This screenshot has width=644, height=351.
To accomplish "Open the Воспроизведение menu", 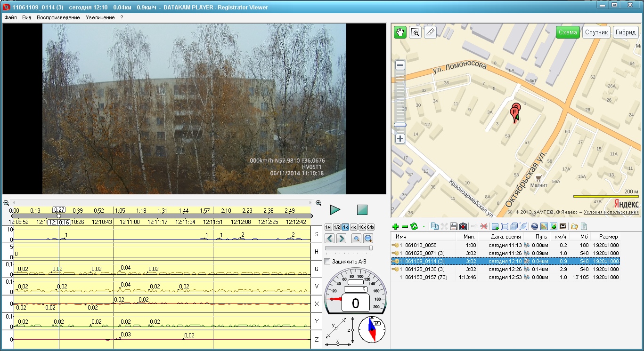I will (58, 17).
